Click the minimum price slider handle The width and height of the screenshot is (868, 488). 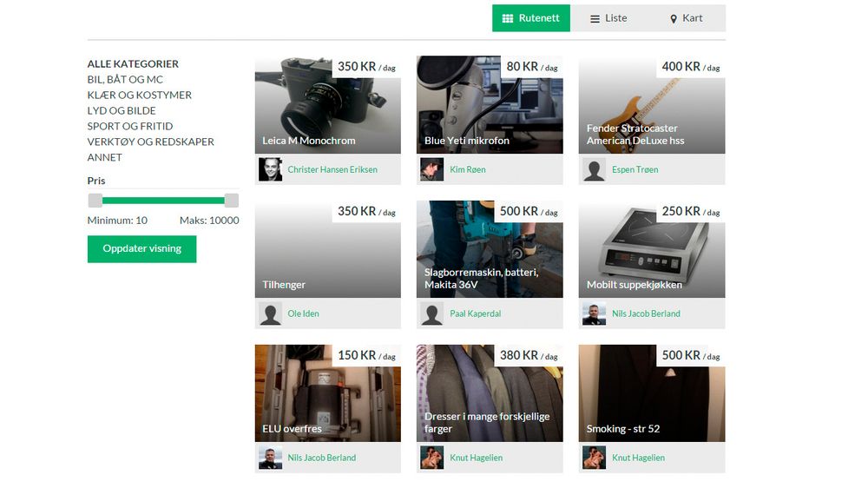coord(95,201)
